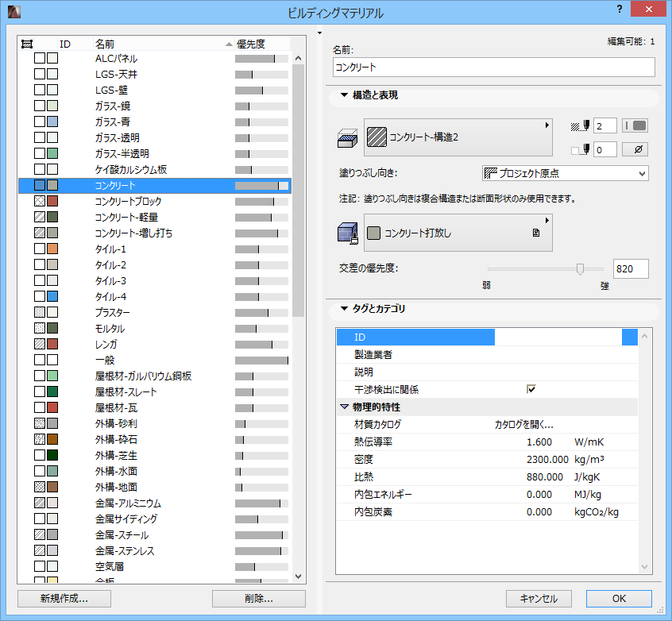The width and height of the screenshot is (672, 621).
Task: Click the 名前 text field with コンクリート
Action: tap(494, 67)
